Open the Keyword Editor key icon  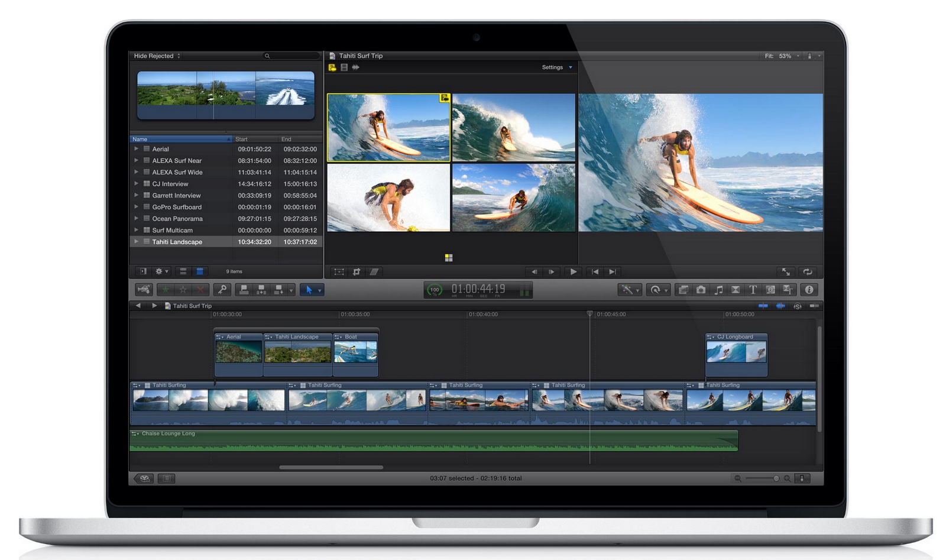point(222,290)
